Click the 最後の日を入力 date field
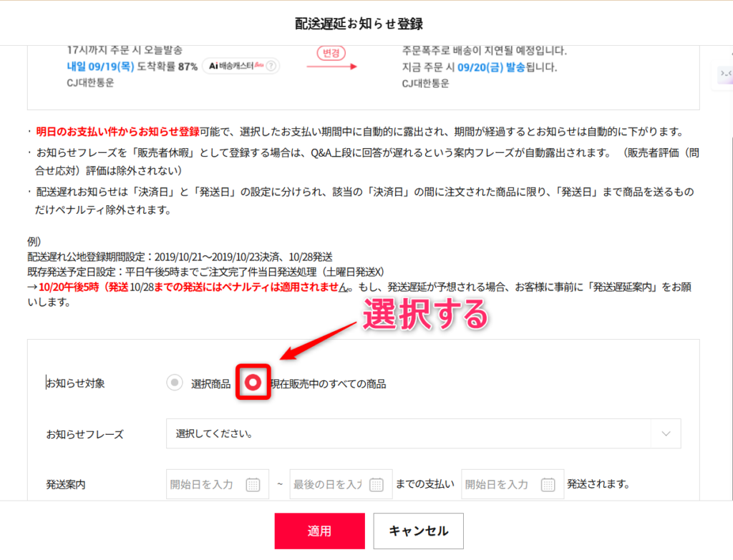The image size is (733, 560). [x=328, y=484]
